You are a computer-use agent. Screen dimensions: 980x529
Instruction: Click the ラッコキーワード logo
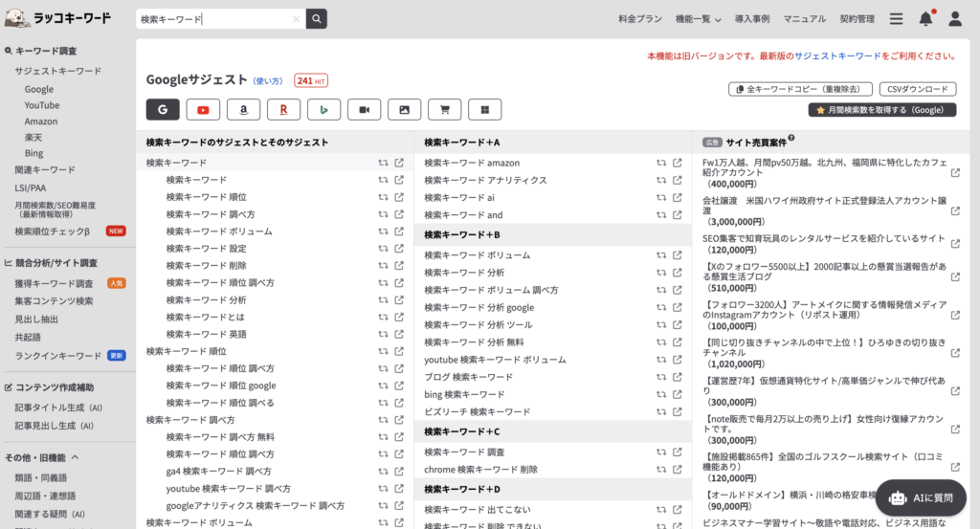click(x=58, y=18)
